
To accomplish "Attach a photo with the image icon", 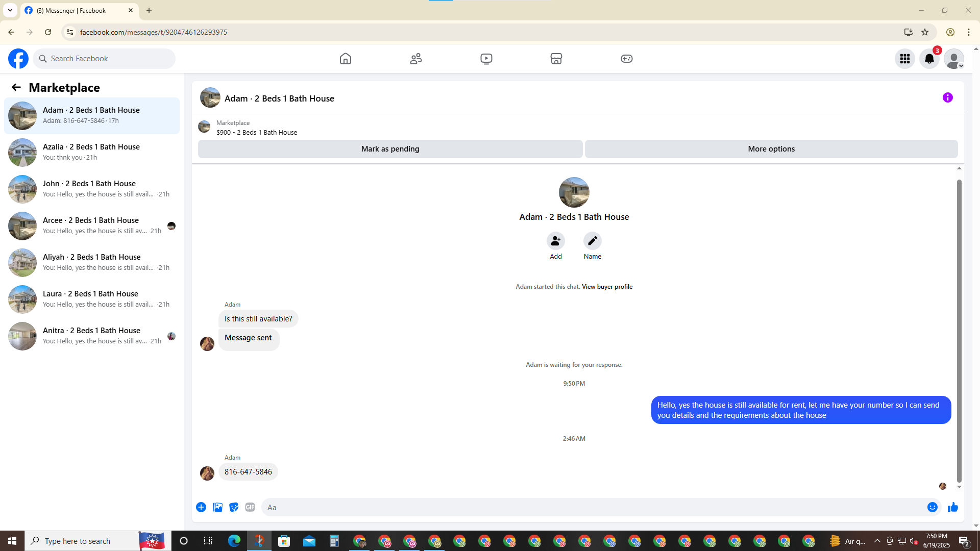I will [x=217, y=507].
